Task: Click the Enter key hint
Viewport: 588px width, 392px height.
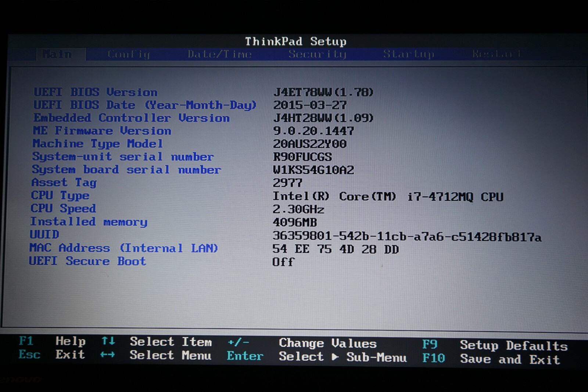Action: (x=245, y=356)
